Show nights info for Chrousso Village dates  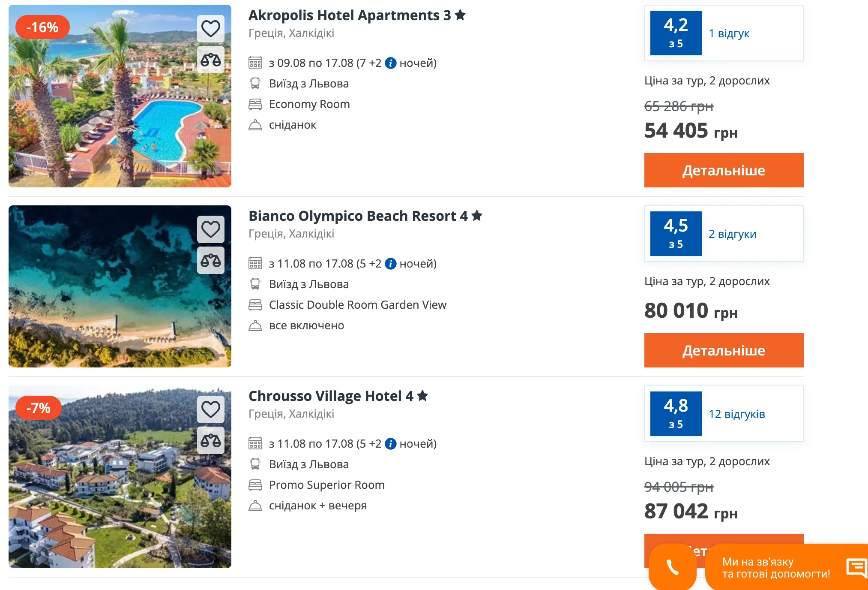pyautogui.click(x=390, y=444)
